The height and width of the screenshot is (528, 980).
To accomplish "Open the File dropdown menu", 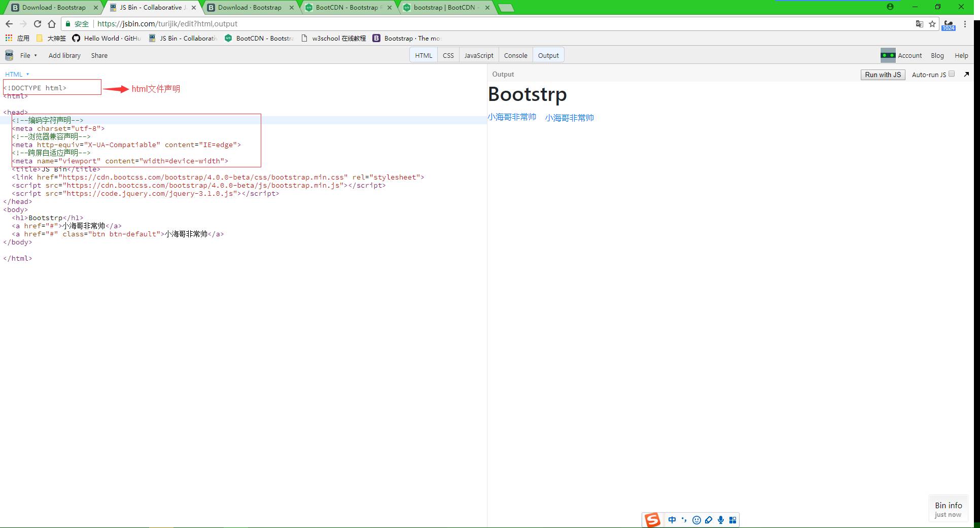I will pos(28,55).
